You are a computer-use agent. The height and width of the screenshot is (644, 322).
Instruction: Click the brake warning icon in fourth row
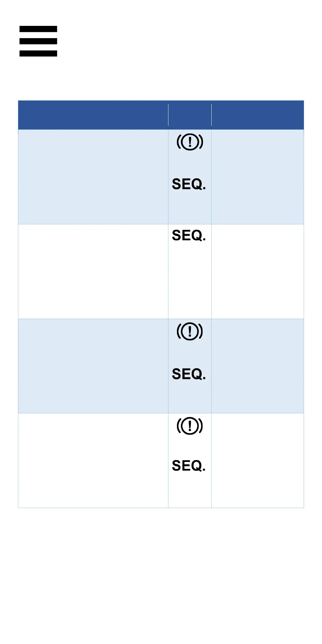pos(190,426)
